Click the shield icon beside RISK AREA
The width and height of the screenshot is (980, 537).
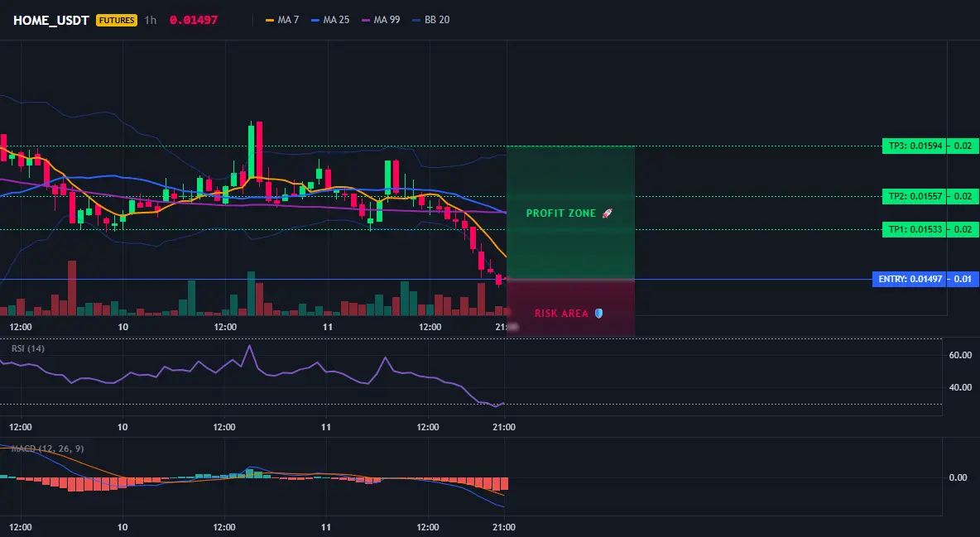[598, 314]
